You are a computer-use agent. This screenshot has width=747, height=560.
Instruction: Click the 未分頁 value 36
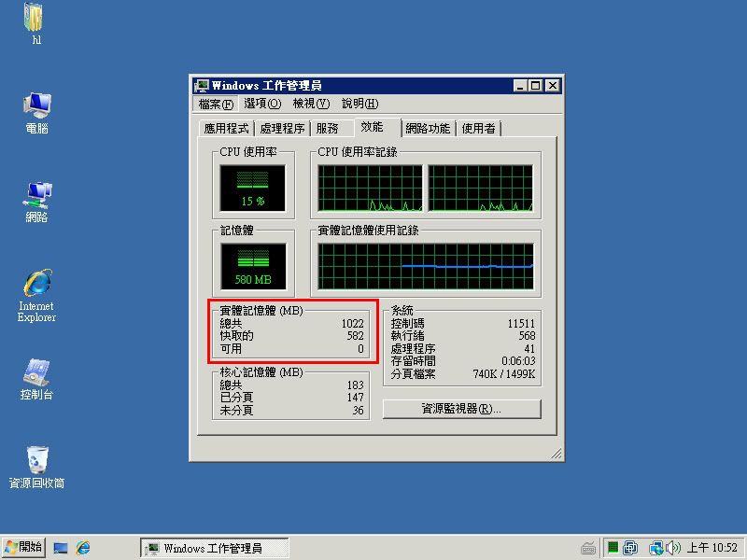(359, 411)
